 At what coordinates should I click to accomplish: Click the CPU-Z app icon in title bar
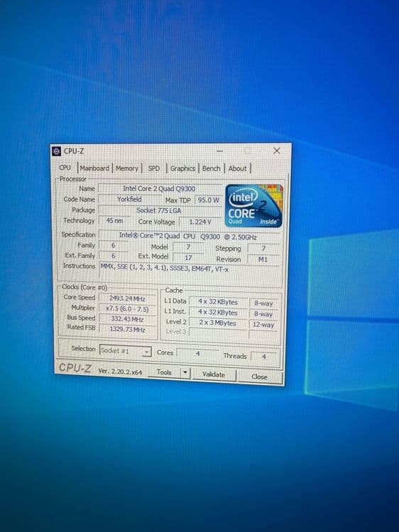[56, 151]
